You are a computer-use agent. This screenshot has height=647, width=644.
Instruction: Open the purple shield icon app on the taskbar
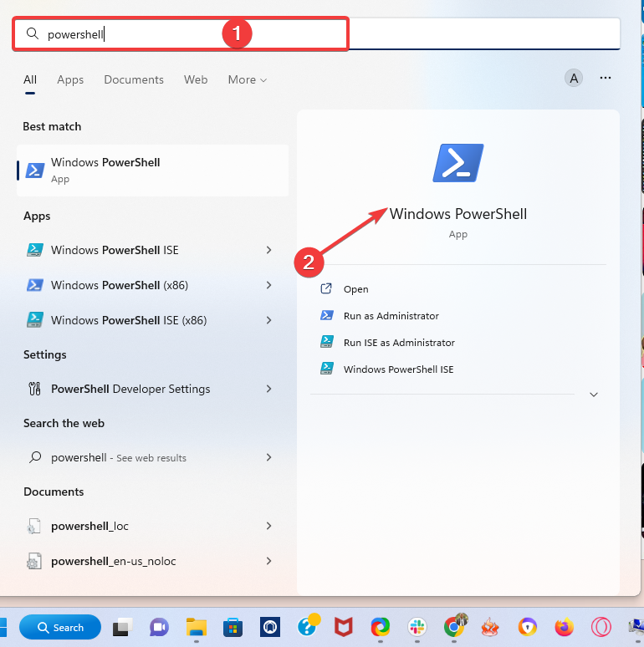click(x=528, y=627)
